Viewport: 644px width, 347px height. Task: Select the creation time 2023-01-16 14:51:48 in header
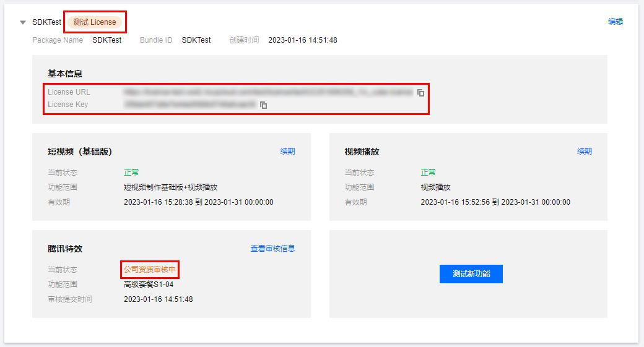point(303,40)
